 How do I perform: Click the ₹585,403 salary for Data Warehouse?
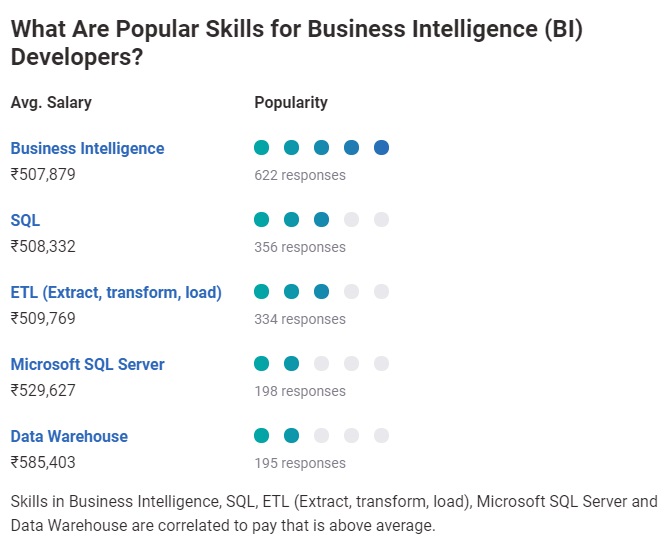[43, 462]
